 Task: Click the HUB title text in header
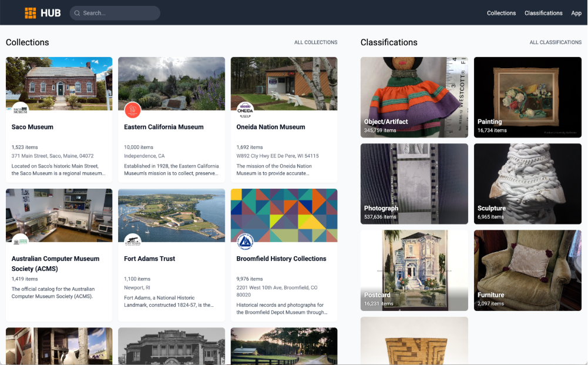pyautogui.click(x=51, y=13)
